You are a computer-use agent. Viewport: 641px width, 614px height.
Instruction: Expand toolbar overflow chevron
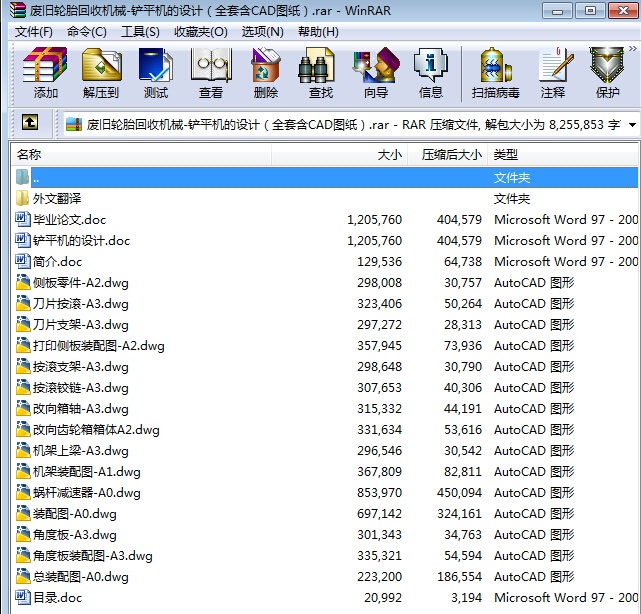click(633, 49)
